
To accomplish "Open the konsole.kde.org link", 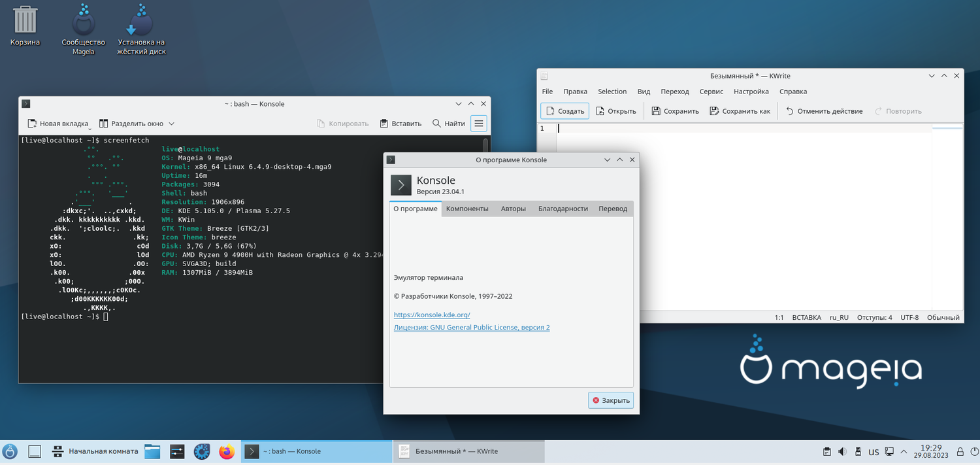I will tap(432, 315).
